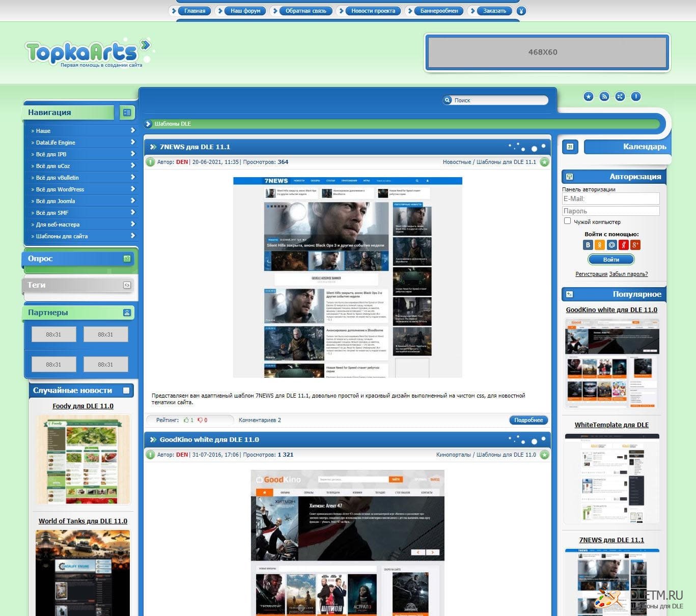The image size is (696, 616).
Task: Expand the Наше navigation arrow
Action: pos(132,130)
